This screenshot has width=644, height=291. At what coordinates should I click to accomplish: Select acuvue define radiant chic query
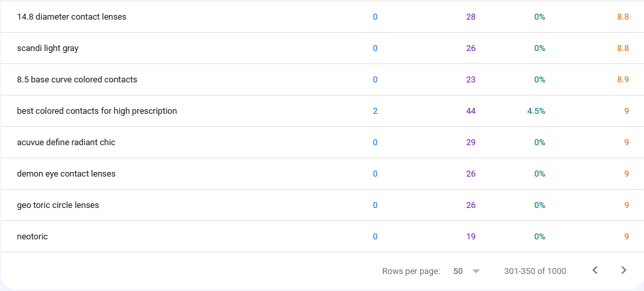[x=66, y=142]
